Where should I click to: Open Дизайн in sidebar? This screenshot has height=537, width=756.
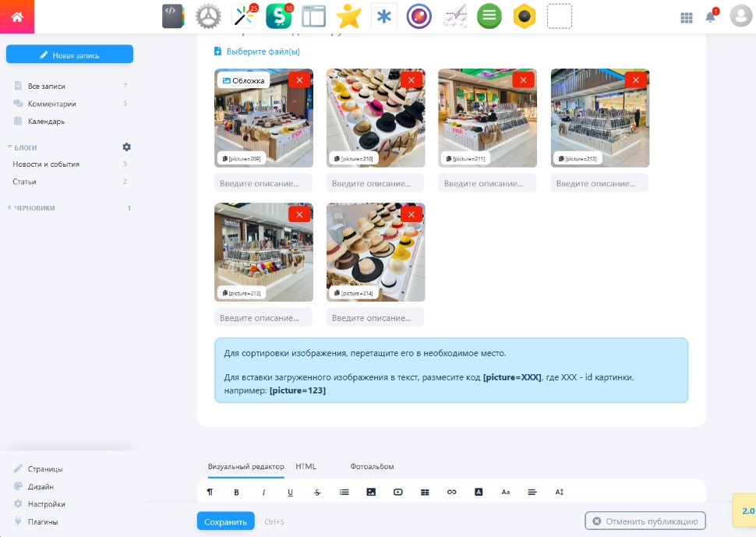pyautogui.click(x=41, y=486)
